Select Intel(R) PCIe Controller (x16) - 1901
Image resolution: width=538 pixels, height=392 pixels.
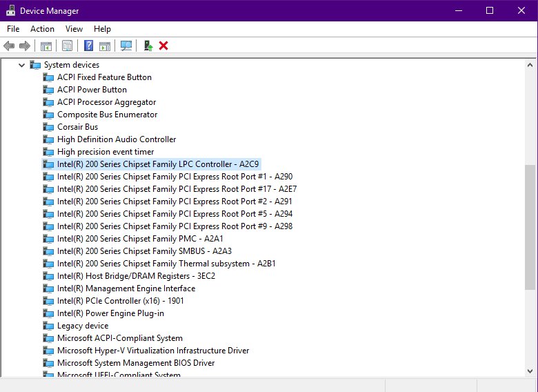[x=120, y=301]
